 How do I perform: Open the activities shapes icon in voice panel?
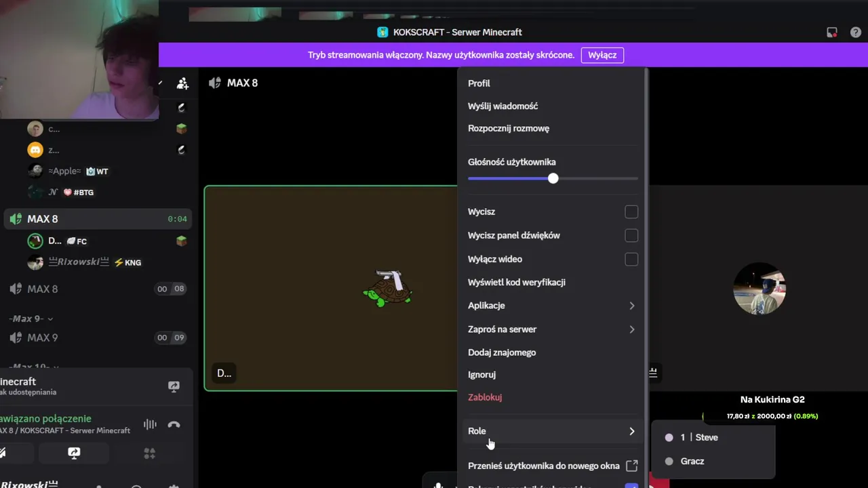point(150,453)
